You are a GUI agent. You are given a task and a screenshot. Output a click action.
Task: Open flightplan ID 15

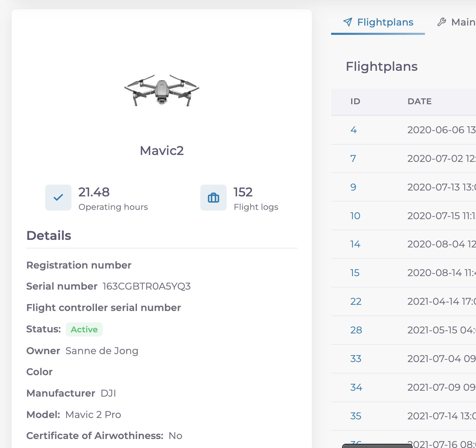tap(355, 273)
